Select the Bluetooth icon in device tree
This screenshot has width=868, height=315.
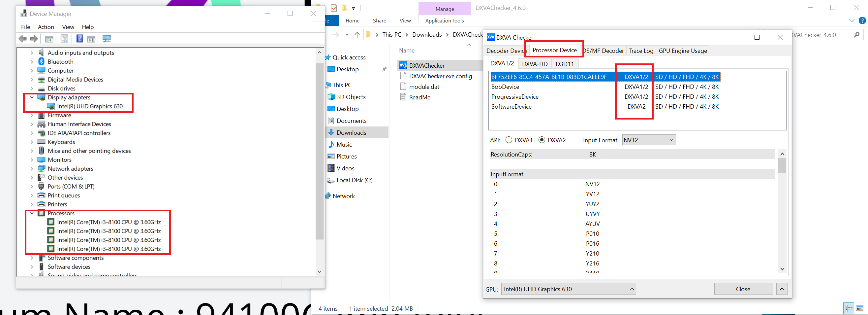[42, 61]
